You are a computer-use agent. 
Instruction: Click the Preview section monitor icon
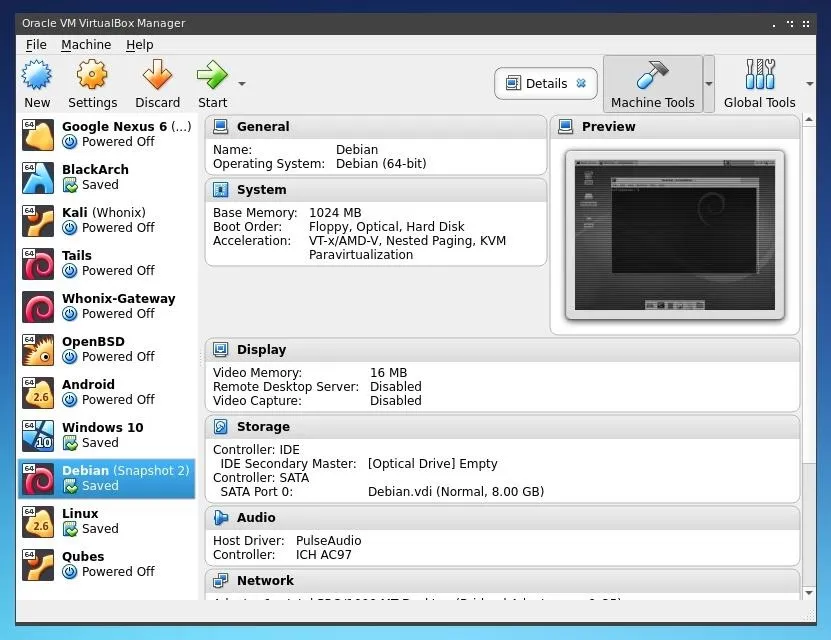565,127
